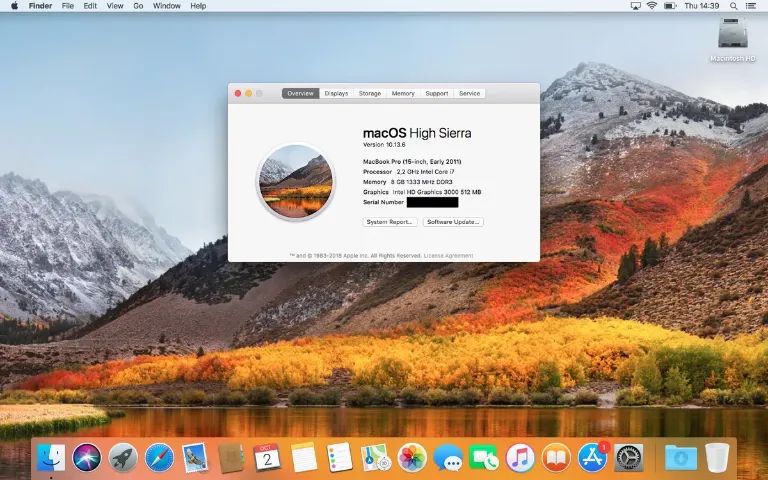Open the View menu
Viewport: 768px width, 480px height.
click(115, 6)
